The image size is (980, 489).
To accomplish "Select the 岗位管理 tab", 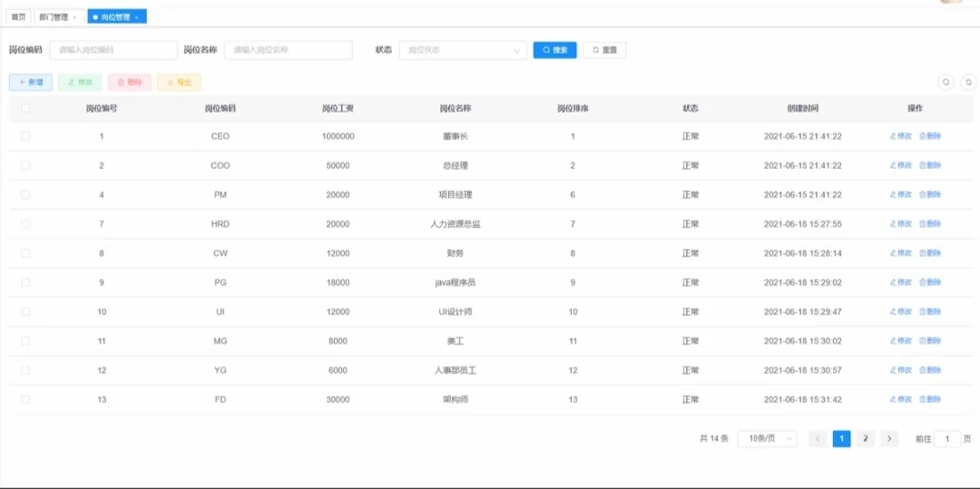I will click(x=117, y=17).
